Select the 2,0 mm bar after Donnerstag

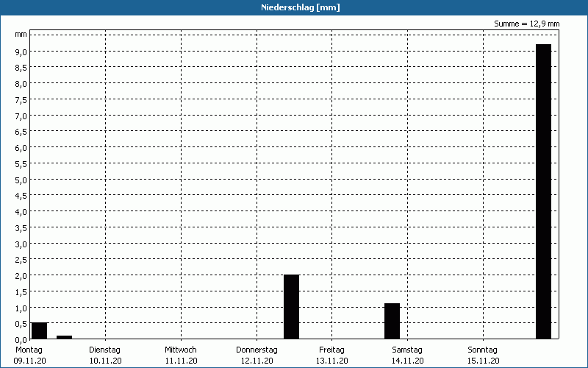pos(291,307)
